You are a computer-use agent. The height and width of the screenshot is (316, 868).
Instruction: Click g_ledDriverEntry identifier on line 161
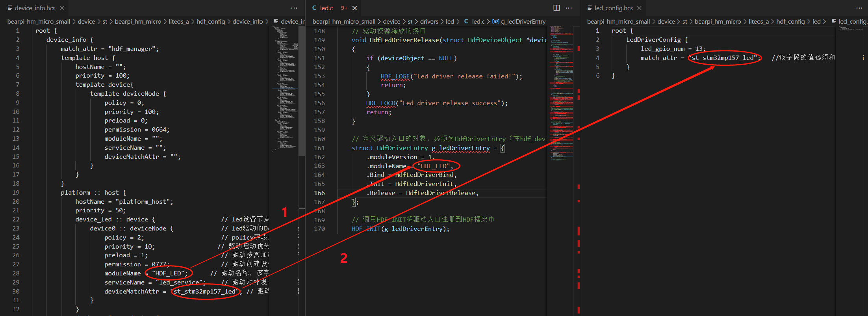(461, 148)
